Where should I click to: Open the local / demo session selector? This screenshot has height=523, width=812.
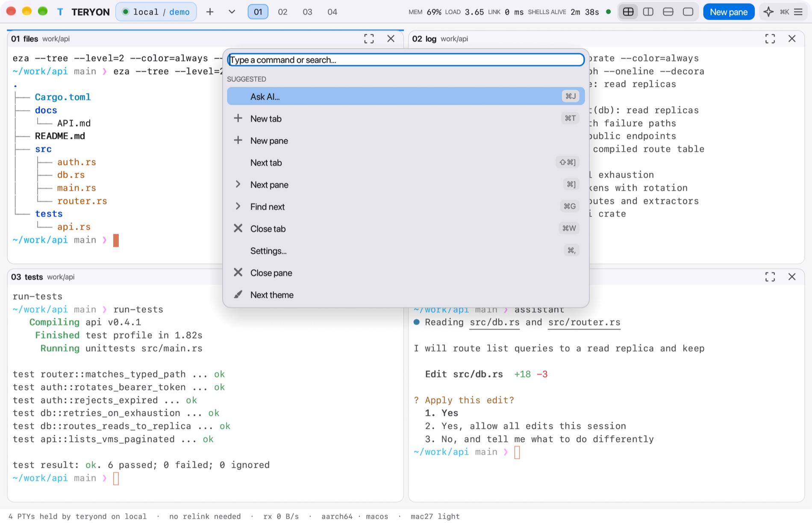[156, 12]
